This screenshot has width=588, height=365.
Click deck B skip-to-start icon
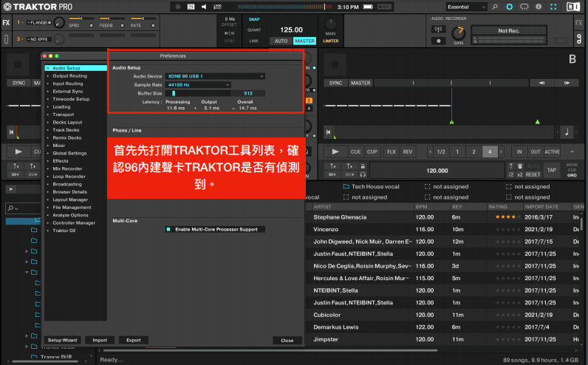(328, 132)
